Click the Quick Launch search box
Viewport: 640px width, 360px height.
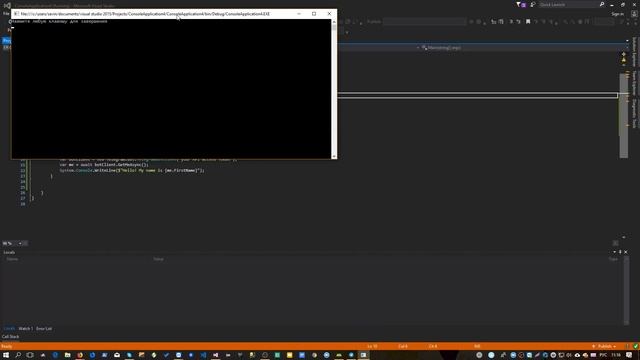(x=569, y=4)
